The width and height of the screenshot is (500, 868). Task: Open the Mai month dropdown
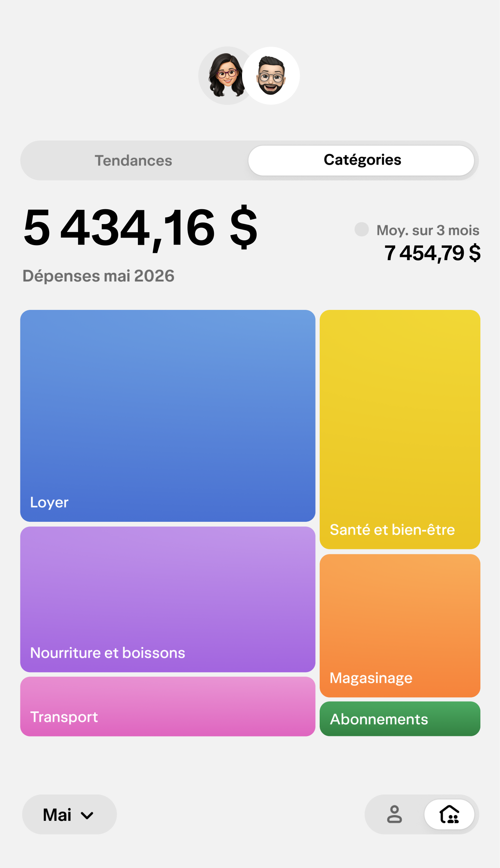click(x=69, y=814)
